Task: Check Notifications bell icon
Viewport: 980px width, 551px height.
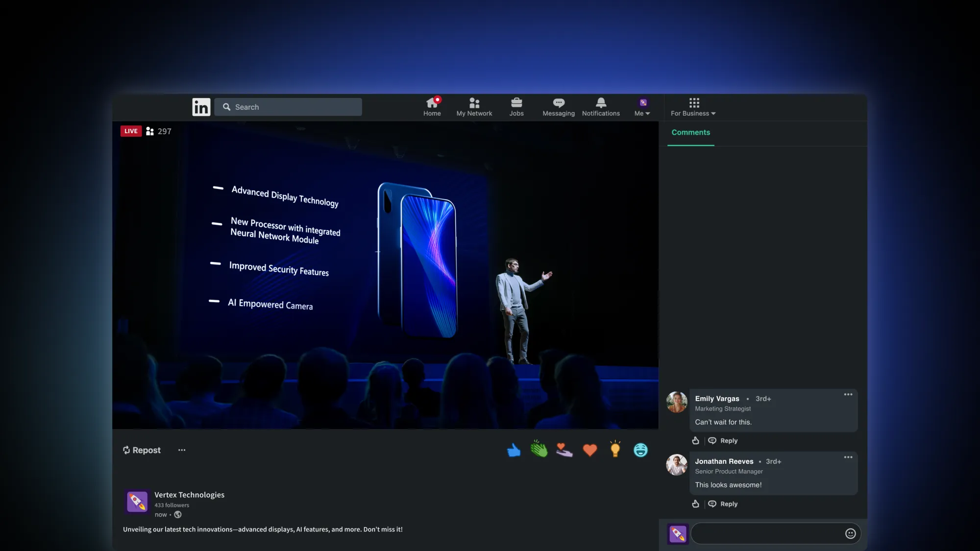Action: [601, 103]
